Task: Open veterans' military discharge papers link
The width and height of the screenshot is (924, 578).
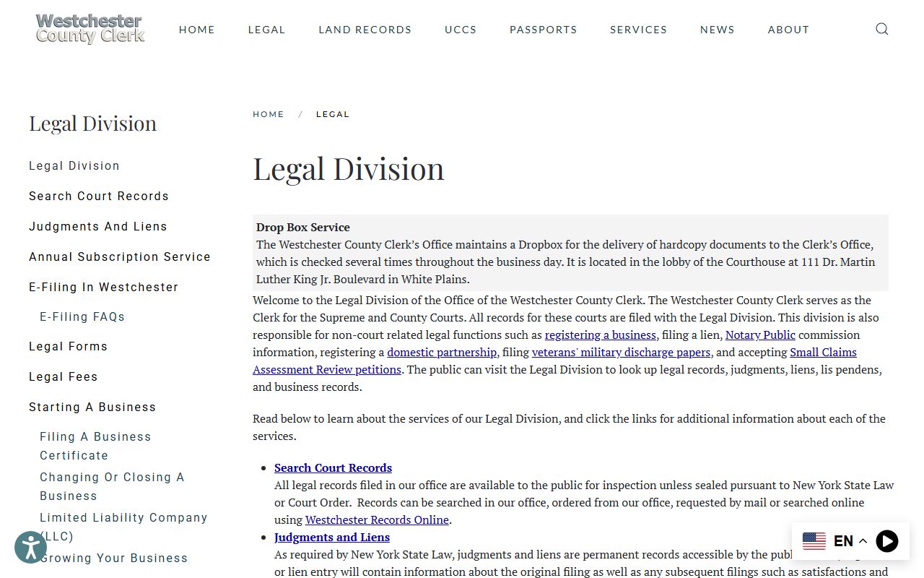Action: click(622, 352)
